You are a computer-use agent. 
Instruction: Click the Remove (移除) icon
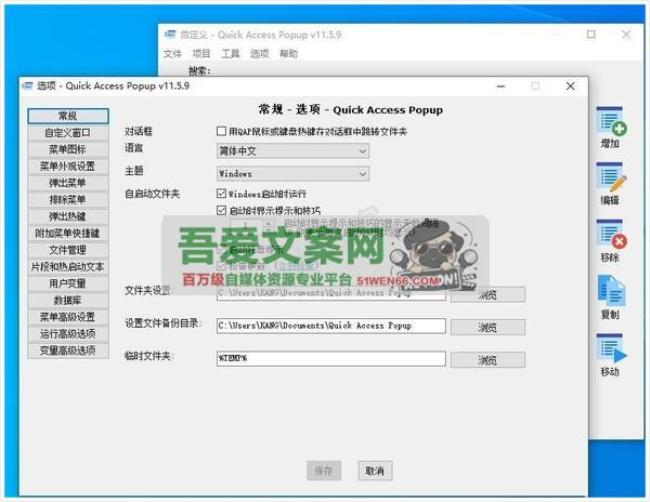[x=611, y=234]
